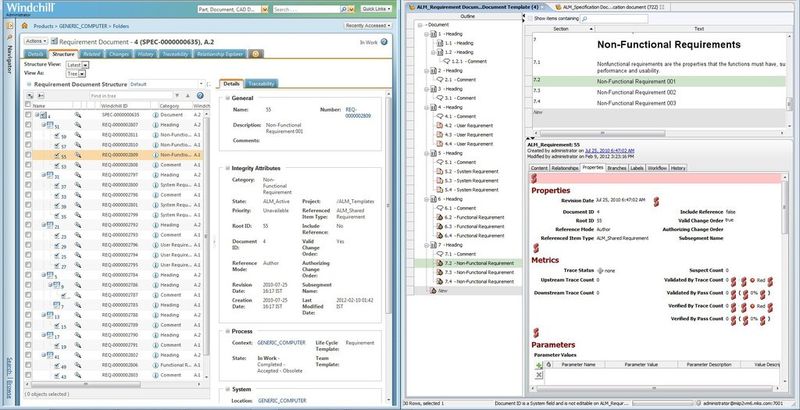Click the search magnifier icon in Windchill header
The image size is (800, 410).
click(343, 9)
